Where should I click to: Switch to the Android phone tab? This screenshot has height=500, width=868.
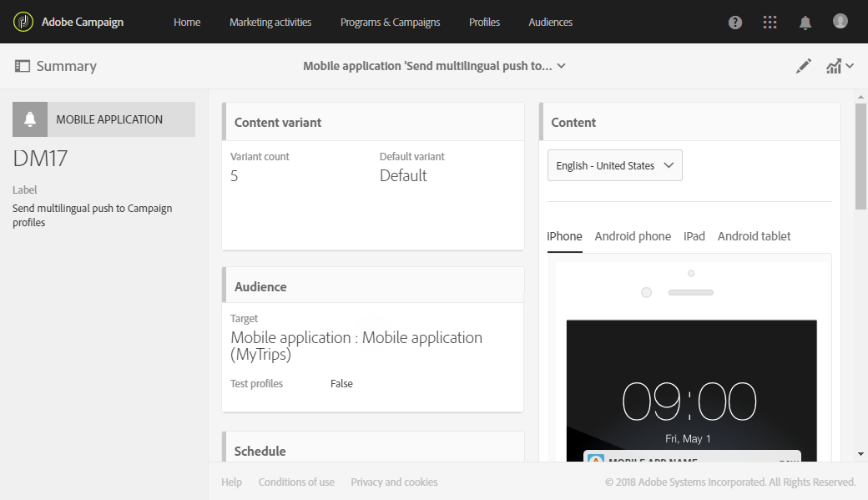pos(632,236)
